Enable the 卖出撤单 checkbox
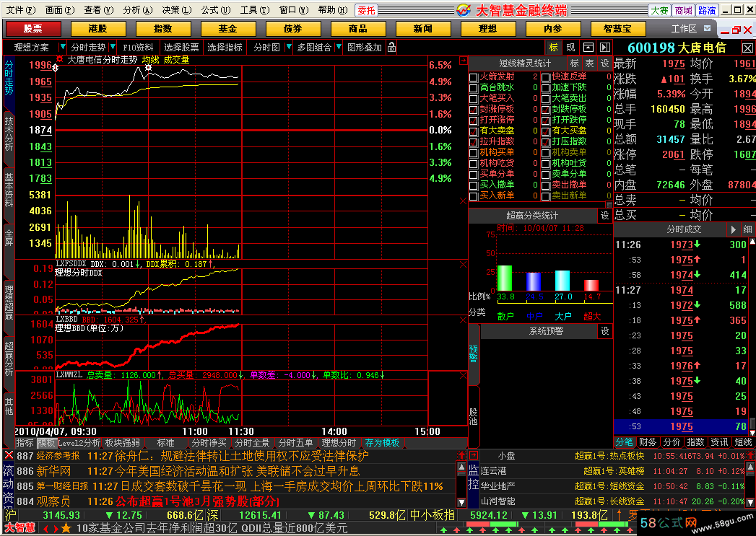This screenshot has height=536, width=756. point(546,185)
